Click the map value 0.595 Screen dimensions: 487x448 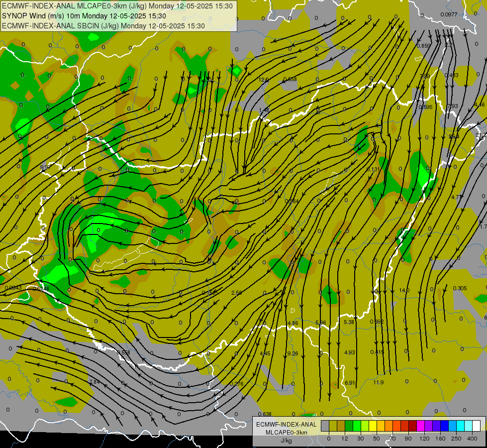tap(425, 107)
